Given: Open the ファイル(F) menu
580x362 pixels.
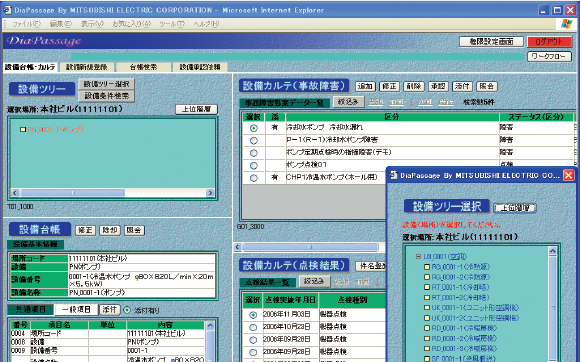Looking at the screenshot, I should point(26,24).
